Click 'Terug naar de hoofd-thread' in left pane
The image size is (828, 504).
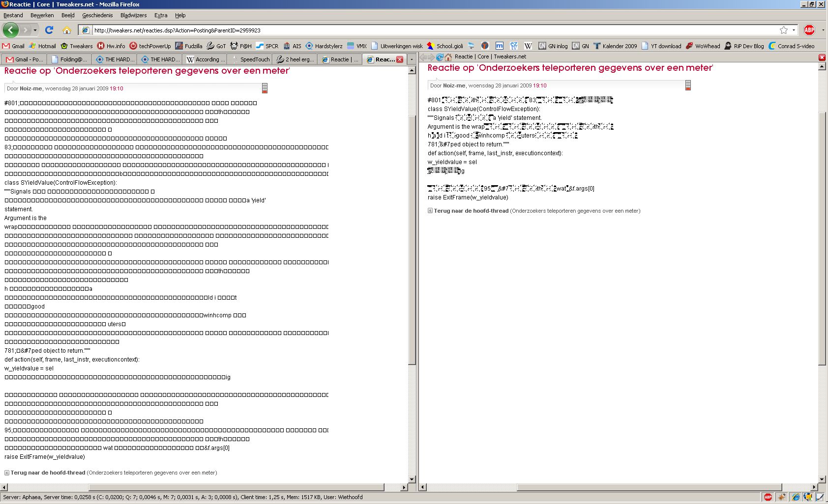click(x=48, y=473)
